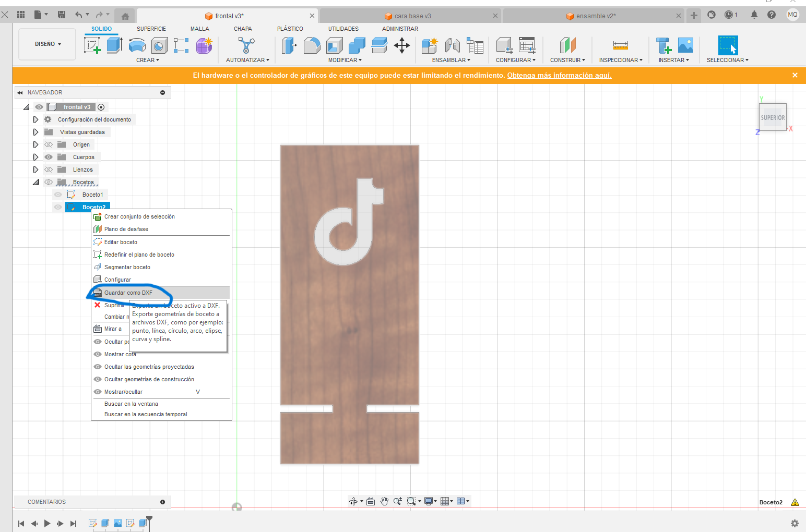Click the Automatizar fork icon
This screenshot has width=806, height=532.
[246, 45]
